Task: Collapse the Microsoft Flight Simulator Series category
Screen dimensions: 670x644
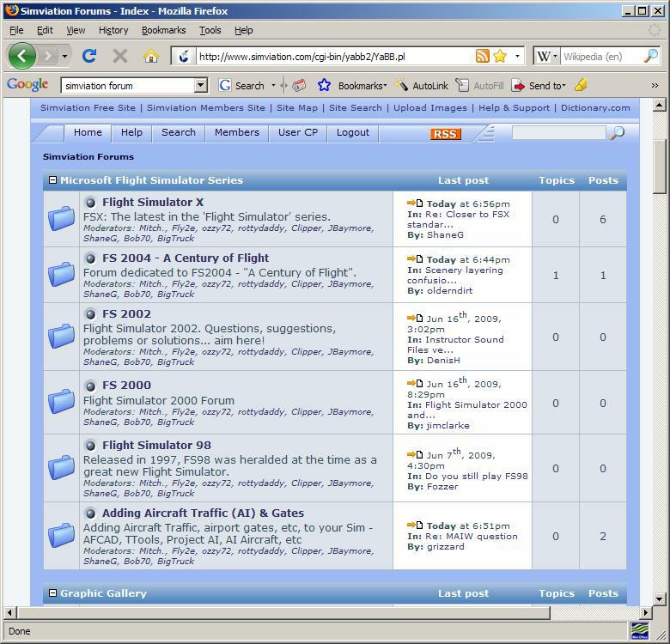Action: (53, 179)
